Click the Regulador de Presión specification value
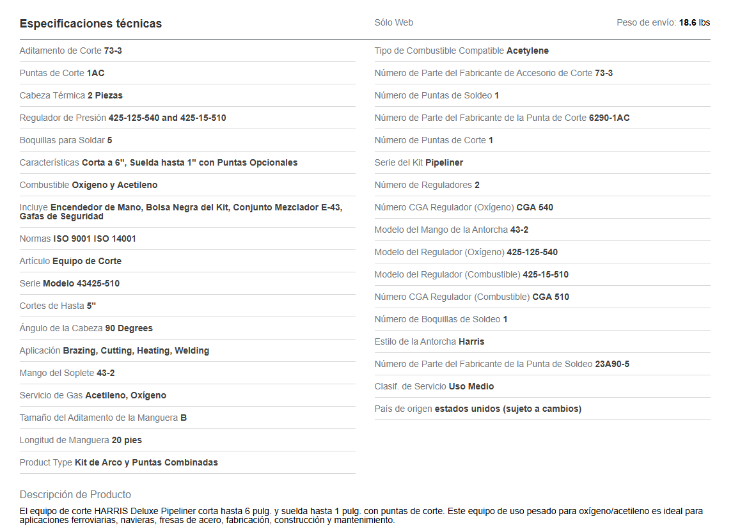756x532 pixels. (x=167, y=118)
